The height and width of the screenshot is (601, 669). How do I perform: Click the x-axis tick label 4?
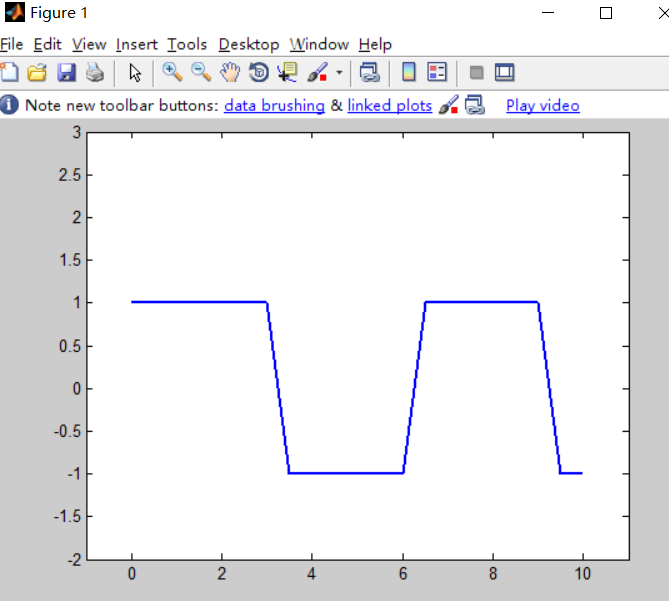pyautogui.click(x=311, y=574)
